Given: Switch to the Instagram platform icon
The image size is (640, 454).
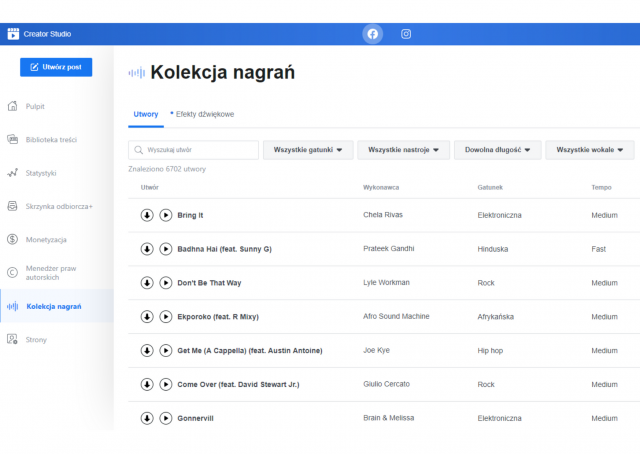Looking at the screenshot, I should [406, 34].
